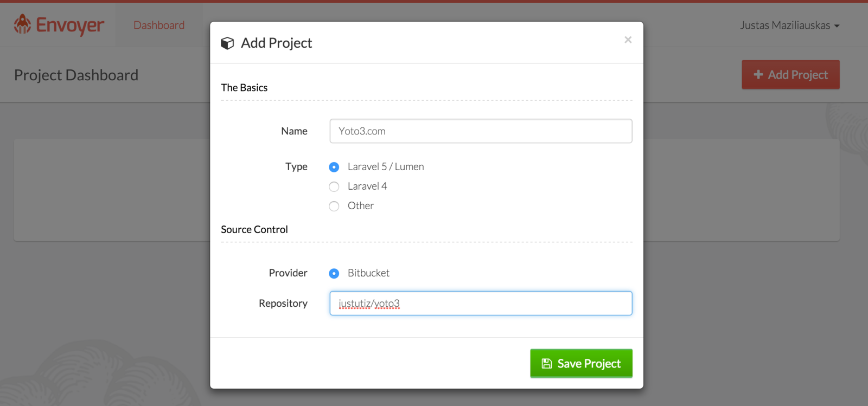Click the Envoyer rocket logo icon
Screen dimensions: 868x406
[x=22, y=24]
